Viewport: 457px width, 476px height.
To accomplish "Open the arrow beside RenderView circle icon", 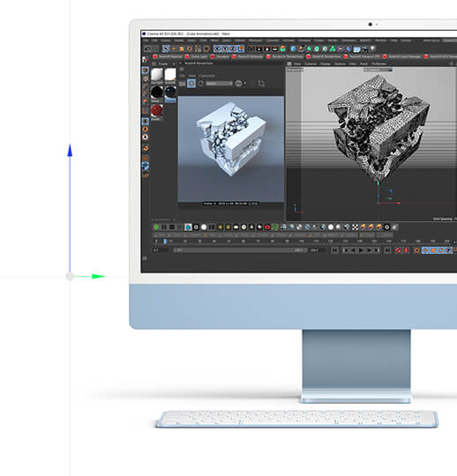I will click(245, 83).
